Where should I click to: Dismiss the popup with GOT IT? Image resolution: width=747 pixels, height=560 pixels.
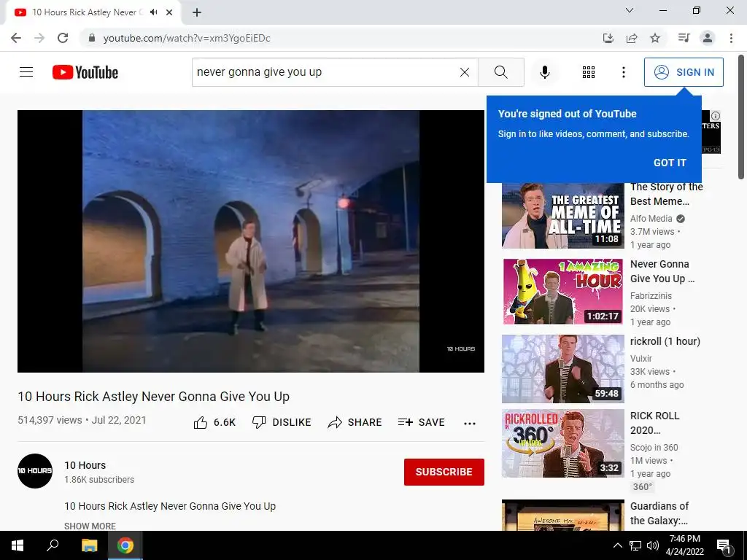tap(670, 163)
